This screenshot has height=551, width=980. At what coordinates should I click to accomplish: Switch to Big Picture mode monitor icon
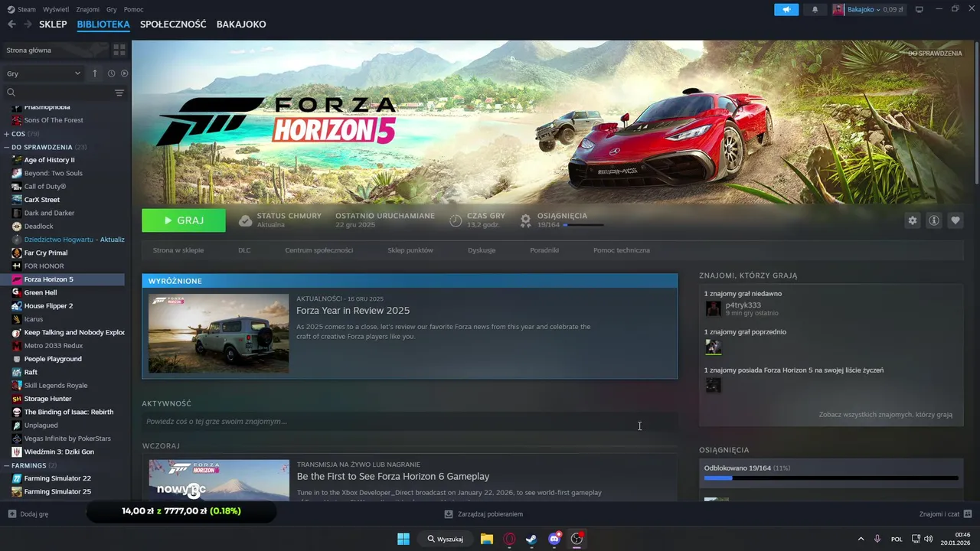[920, 9]
